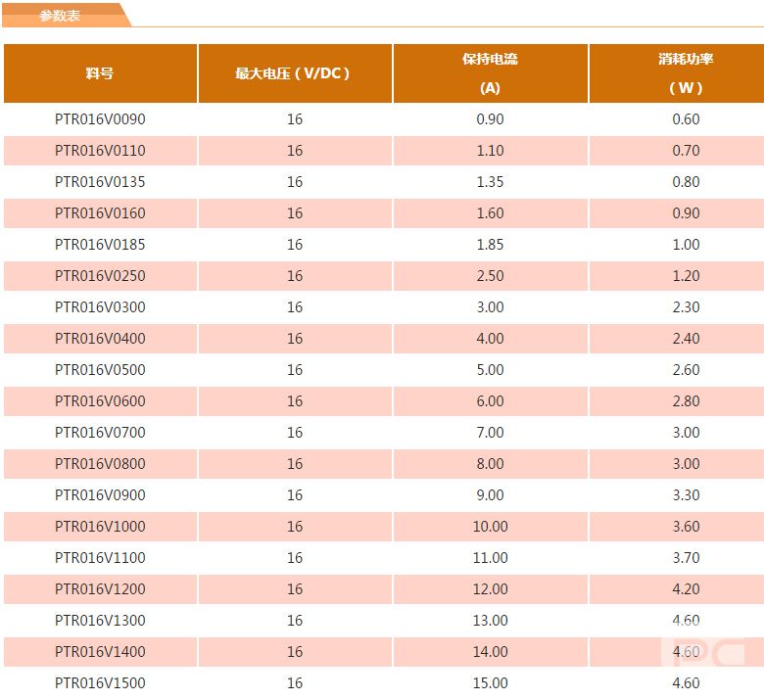Click the 料号 column header

100,73
